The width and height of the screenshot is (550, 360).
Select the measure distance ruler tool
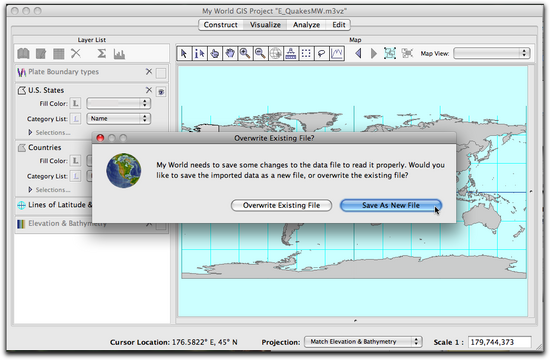click(x=291, y=54)
